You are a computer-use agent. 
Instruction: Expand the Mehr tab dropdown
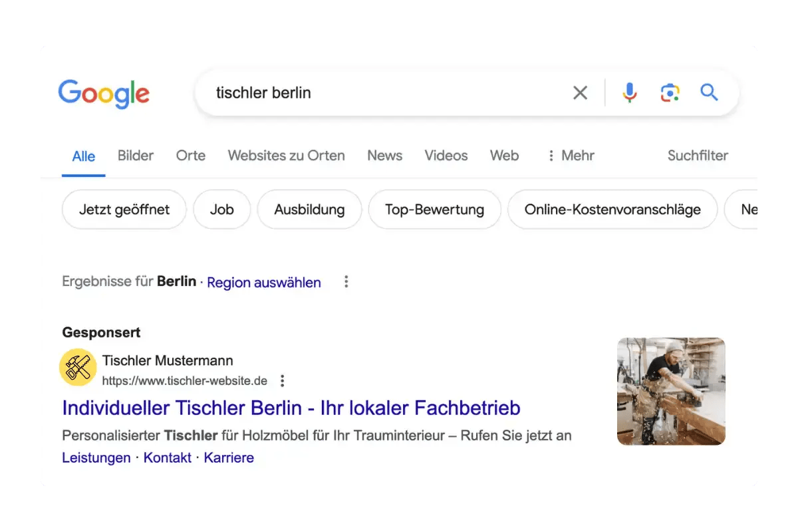571,156
